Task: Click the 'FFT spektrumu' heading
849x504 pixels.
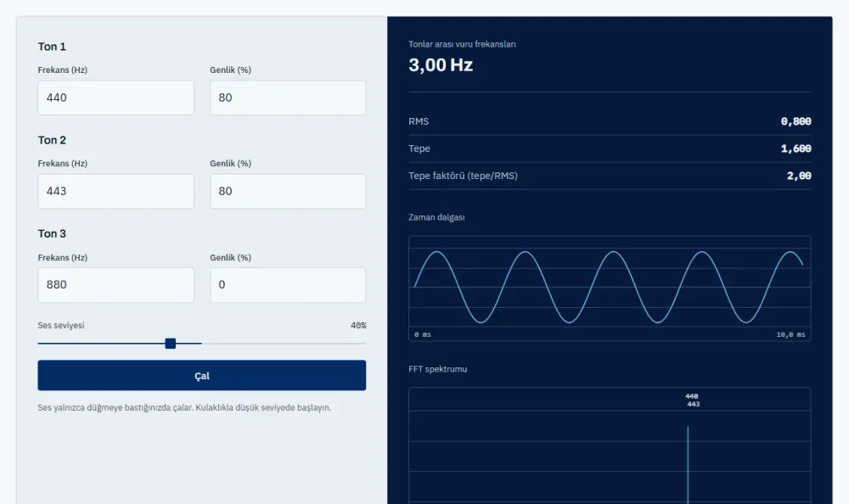Action: click(438, 369)
